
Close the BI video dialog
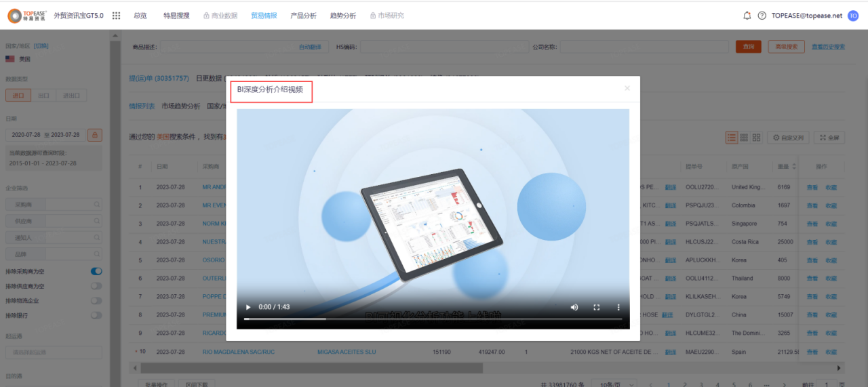tap(627, 88)
